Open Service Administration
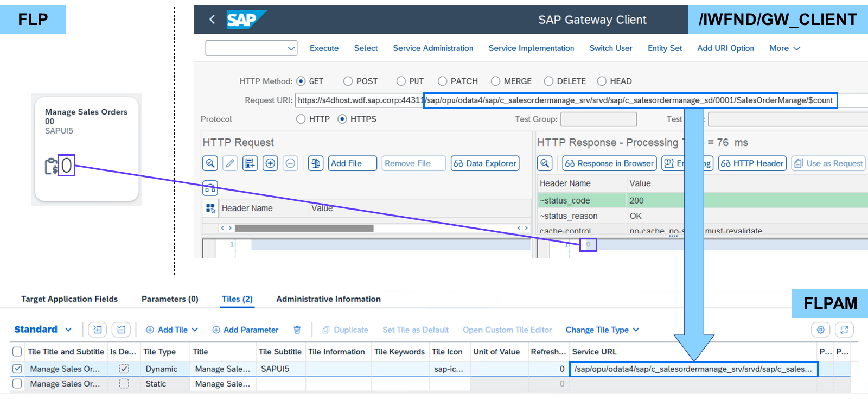The width and height of the screenshot is (868, 399). pos(433,48)
